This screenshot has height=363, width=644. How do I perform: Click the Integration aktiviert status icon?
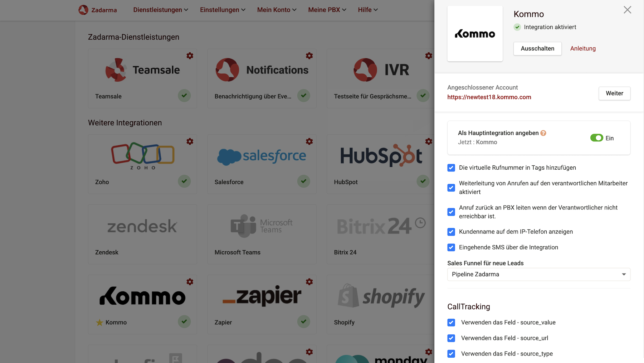[517, 27]
